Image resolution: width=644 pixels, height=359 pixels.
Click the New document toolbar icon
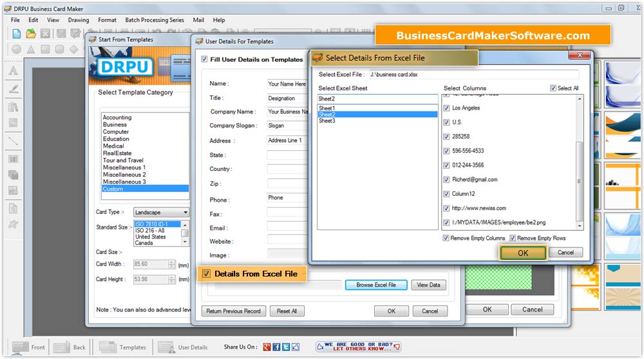click(x=17, y=34)
